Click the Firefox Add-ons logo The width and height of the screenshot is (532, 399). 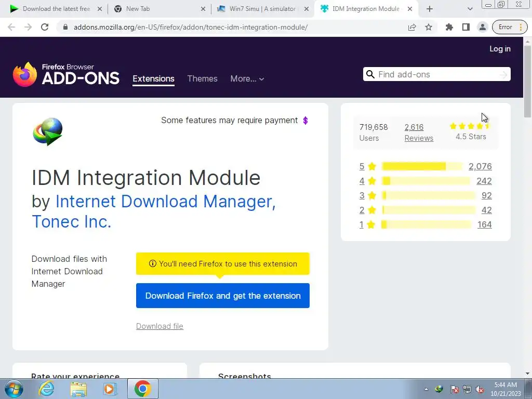coord(66,74)
